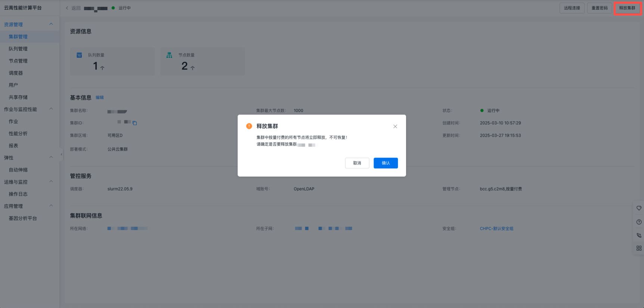Image resolution: width=644 pixels, height=308 pixels.
Task: Open 性能分析 menu entry
Action: coord(30,134)
